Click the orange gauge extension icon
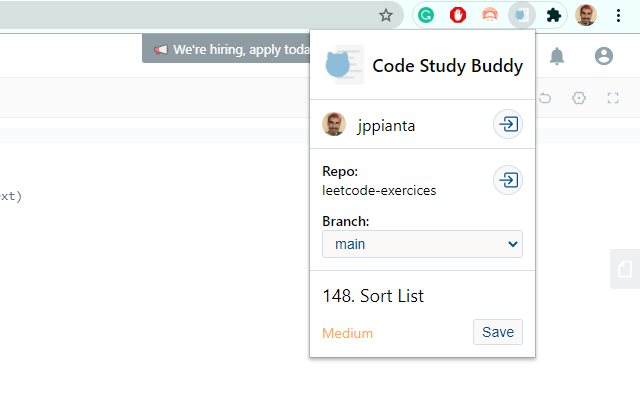 point(489,15)
